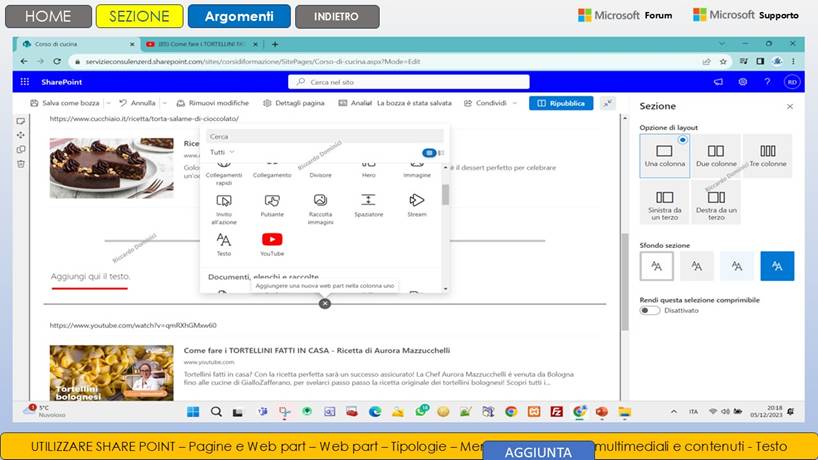Open the Microsoft Supporto link

[745, 15]
